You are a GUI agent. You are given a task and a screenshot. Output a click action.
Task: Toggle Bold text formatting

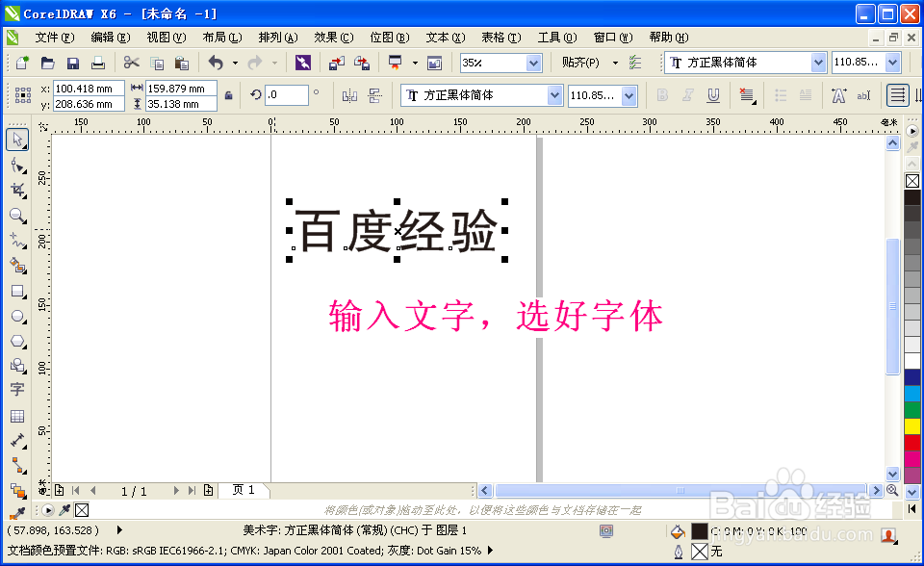(662, 95)
